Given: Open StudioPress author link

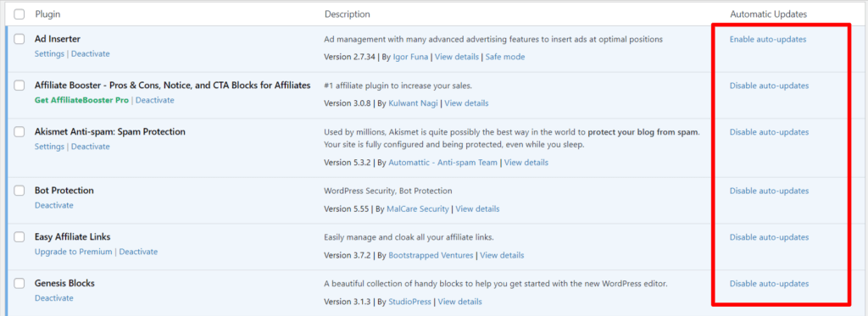Looking at the screenshot, I should [x=409, y=302].
